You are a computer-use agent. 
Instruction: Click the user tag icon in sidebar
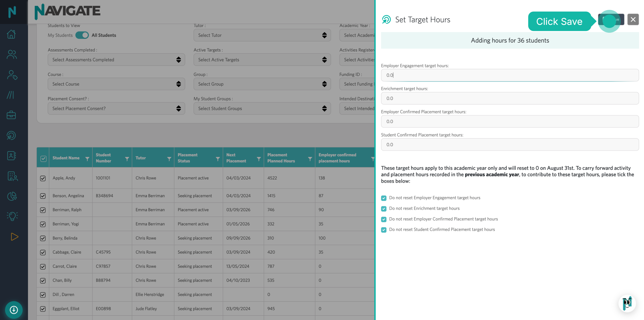[x=12, y=75]
